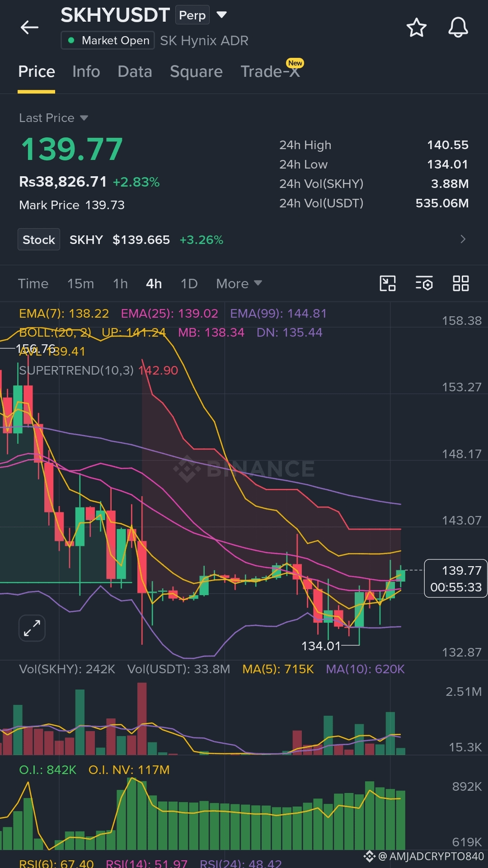Tap the EMA(99): 144.81 indicator label

click(278, 314)
